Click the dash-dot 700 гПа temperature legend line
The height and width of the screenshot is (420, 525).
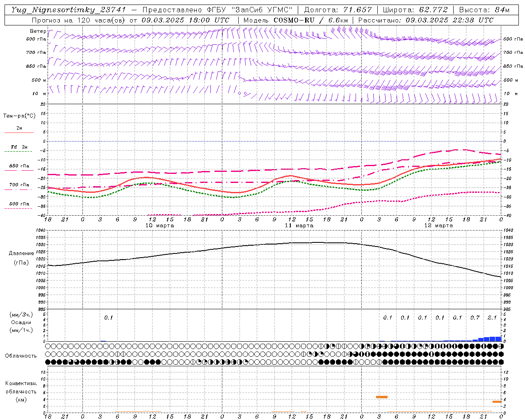(x=18, y=189)
